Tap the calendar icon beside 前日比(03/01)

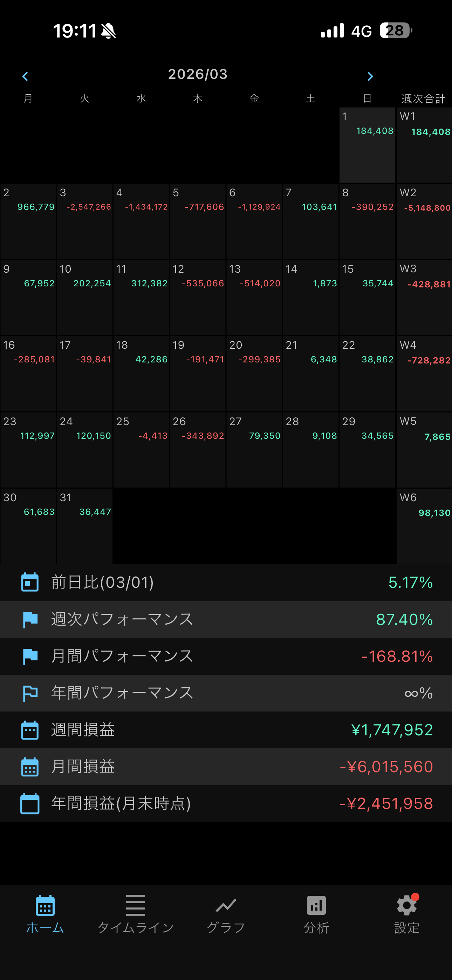(30, 583)
